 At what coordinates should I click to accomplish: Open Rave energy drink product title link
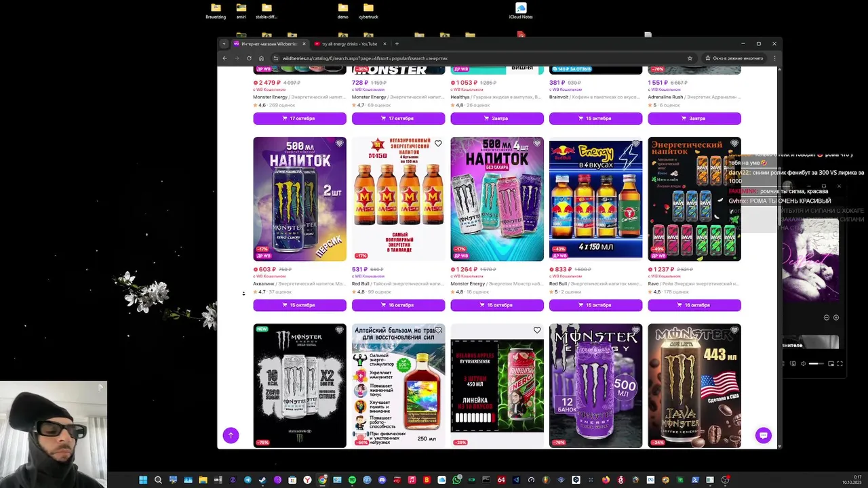click(694, 283)
